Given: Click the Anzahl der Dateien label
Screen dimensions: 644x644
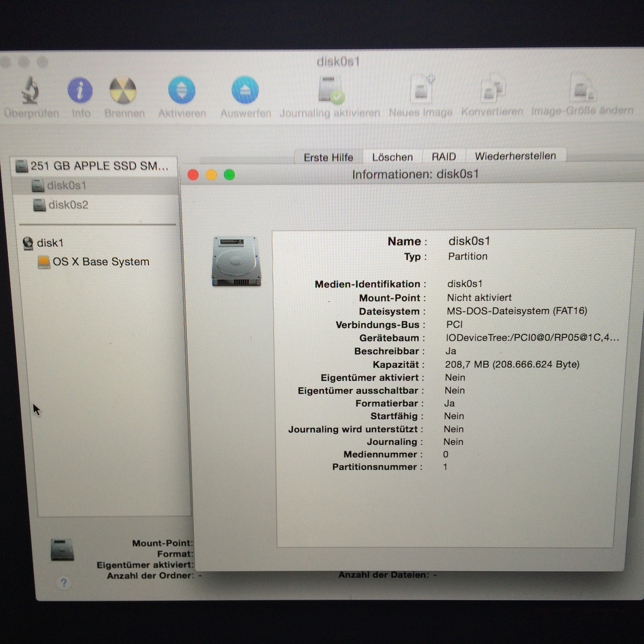Looking at the screenshot, I should pos(384,575).
